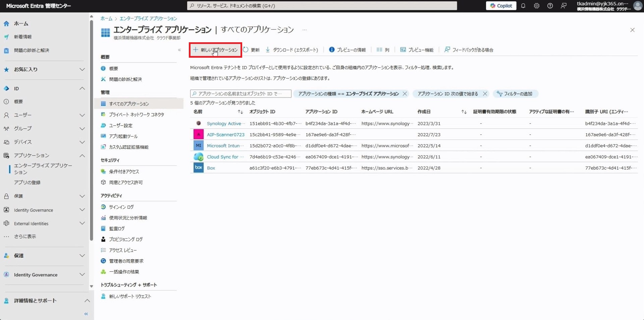Open 一括操作の結果 item
Image resolution: width=644 pixels, height=320 pixels.
[x=124, y=272]
